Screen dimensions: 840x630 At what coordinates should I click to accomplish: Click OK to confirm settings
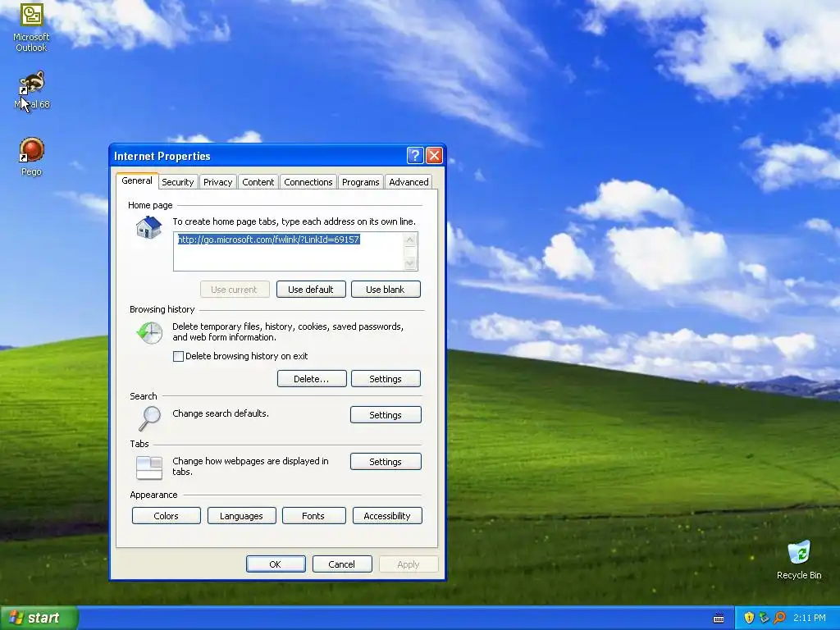276,564
